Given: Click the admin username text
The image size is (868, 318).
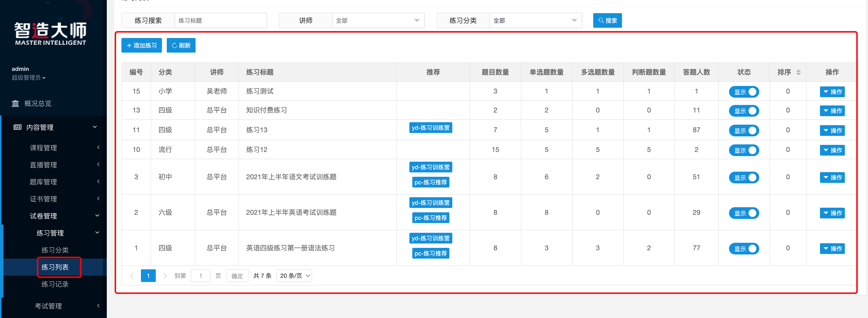Looking at the screenshot, I should (20, 69).
